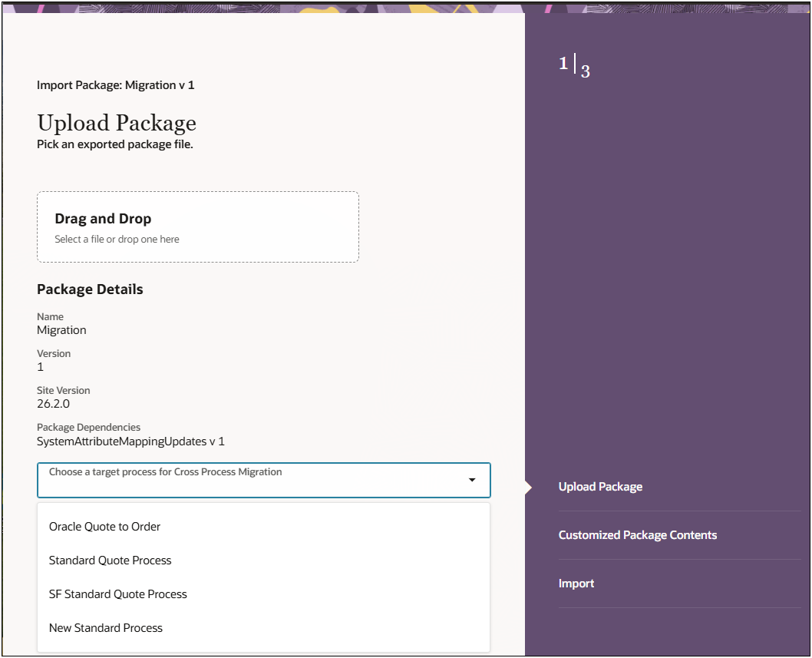Click the Drag and Drop file area
The width and height of the screenshot is (812, 658).
pyautogui.click(x=198, y=227)
